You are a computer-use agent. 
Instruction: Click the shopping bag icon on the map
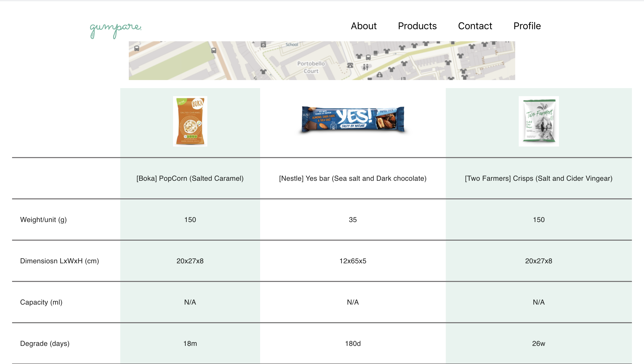(x=379, y=75)
